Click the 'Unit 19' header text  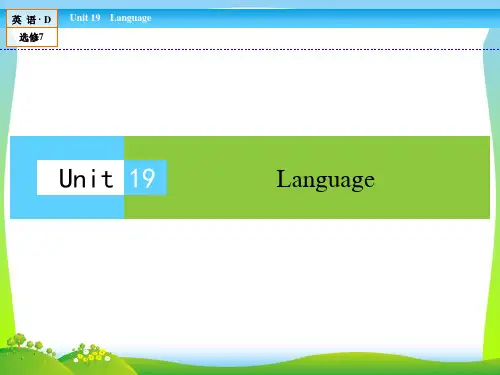coord(85,18)
